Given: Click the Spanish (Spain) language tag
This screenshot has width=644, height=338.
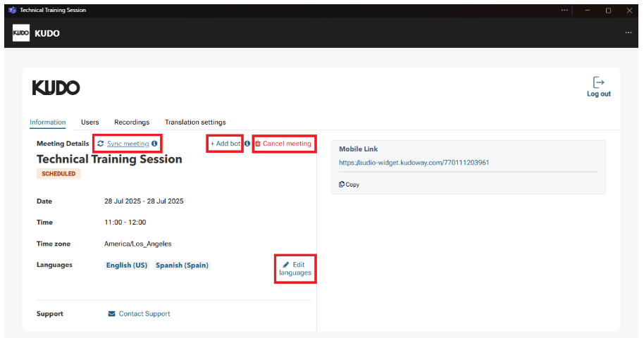Looking at the screenshot, I should (182, 265).
